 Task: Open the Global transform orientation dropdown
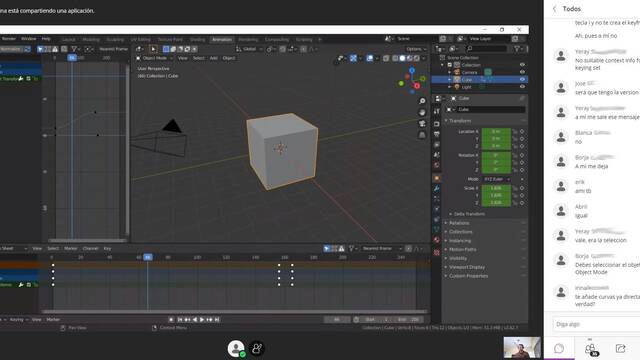click(x=249, y=49)
